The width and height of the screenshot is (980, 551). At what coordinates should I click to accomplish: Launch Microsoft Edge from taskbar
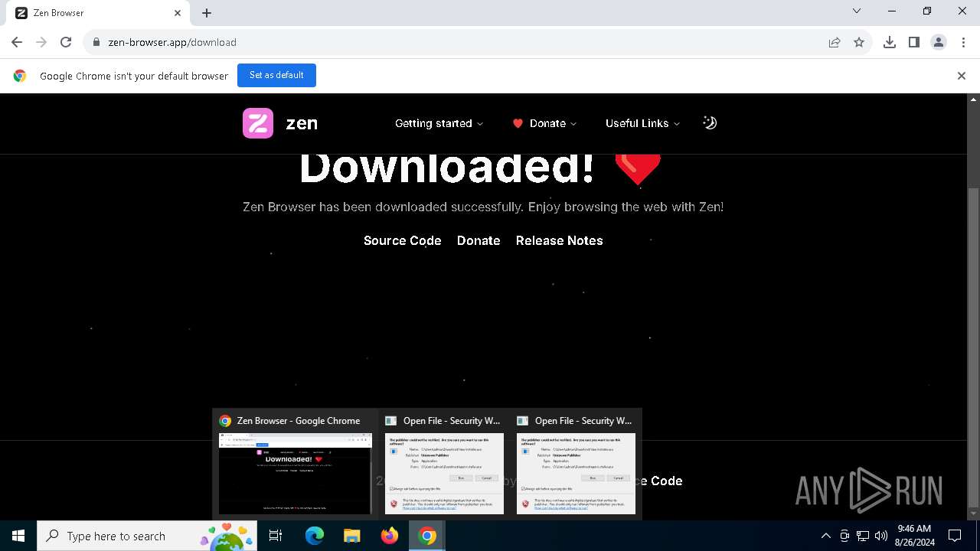point(314,536)
